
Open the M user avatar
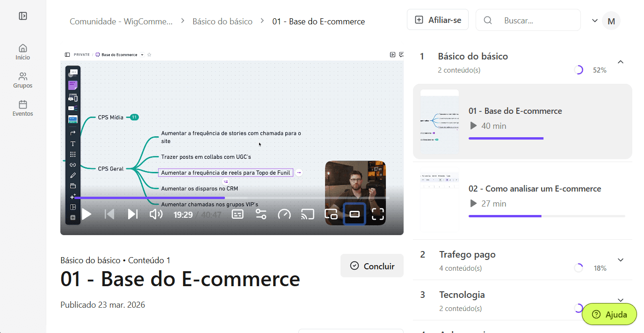611,21
